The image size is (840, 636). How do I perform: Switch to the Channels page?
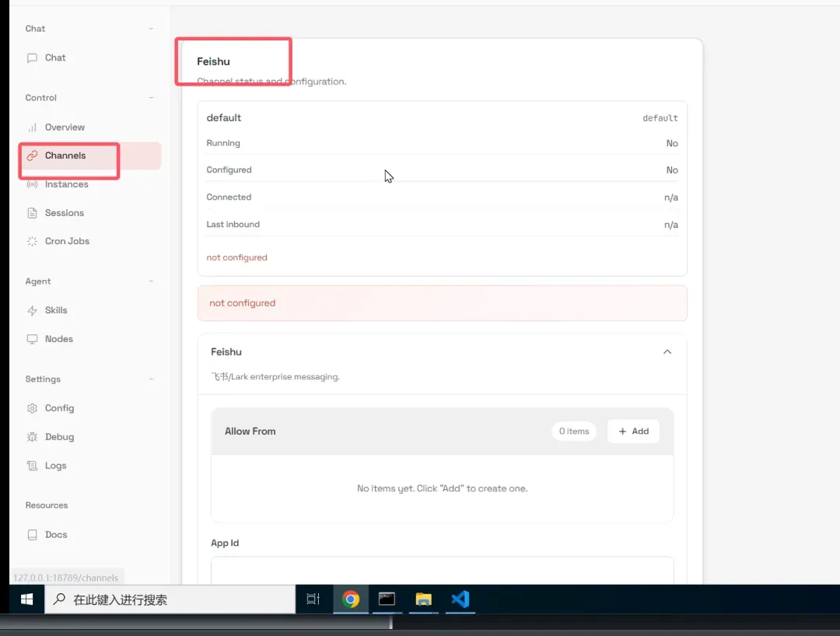tap(65, 156)
